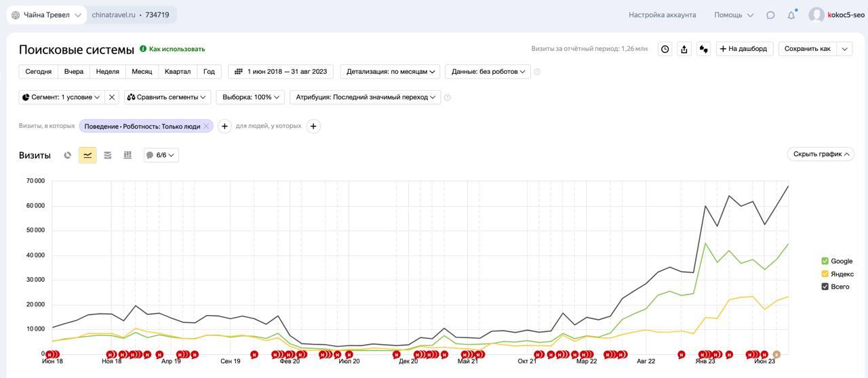Remove the 'Только люди' filter chip

[207, 126]
